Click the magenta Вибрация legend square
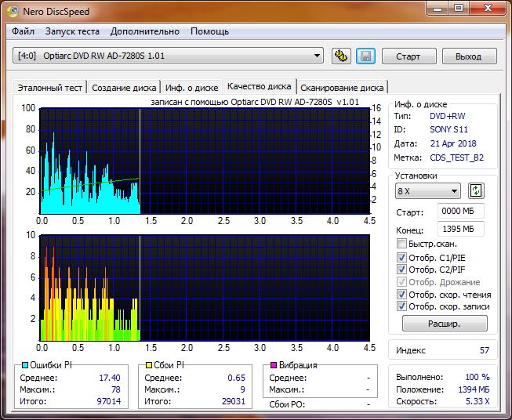512x420 pixels. [x=274, y=366]
